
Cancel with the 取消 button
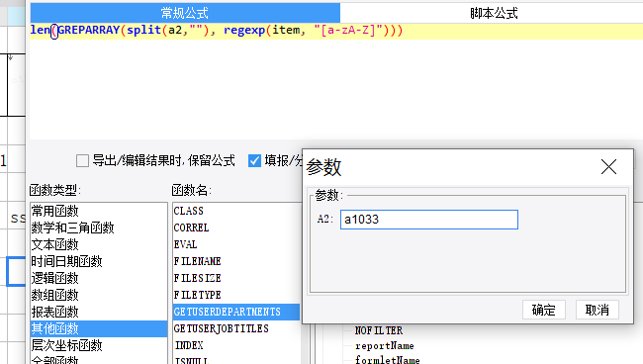coord(597,310)
